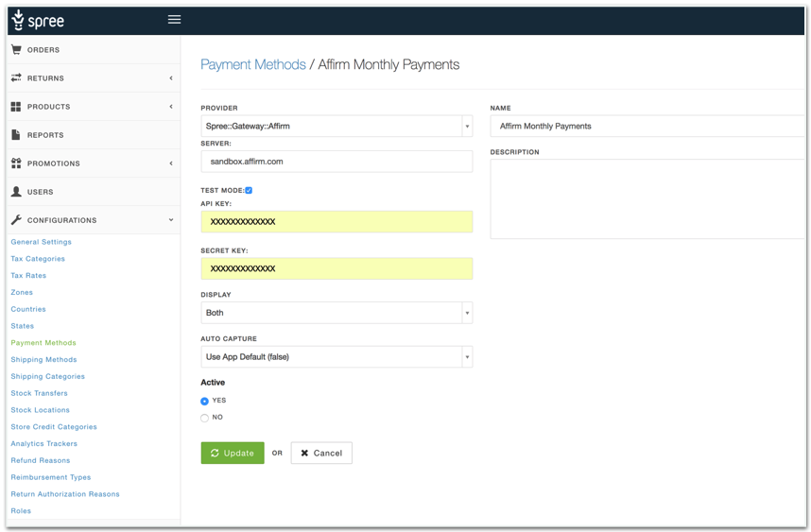Open Roles configuration link
Screen dimensions: 811x532
(21, 511)
